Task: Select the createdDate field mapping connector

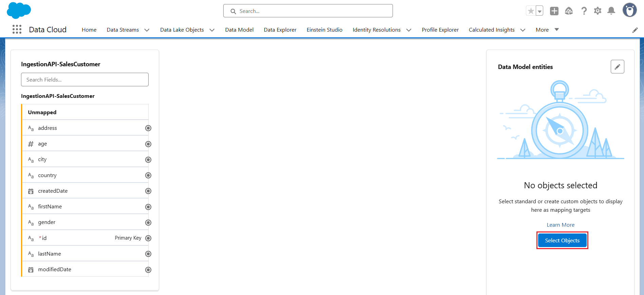Action: pyautogui.click(x=148, y=191)
